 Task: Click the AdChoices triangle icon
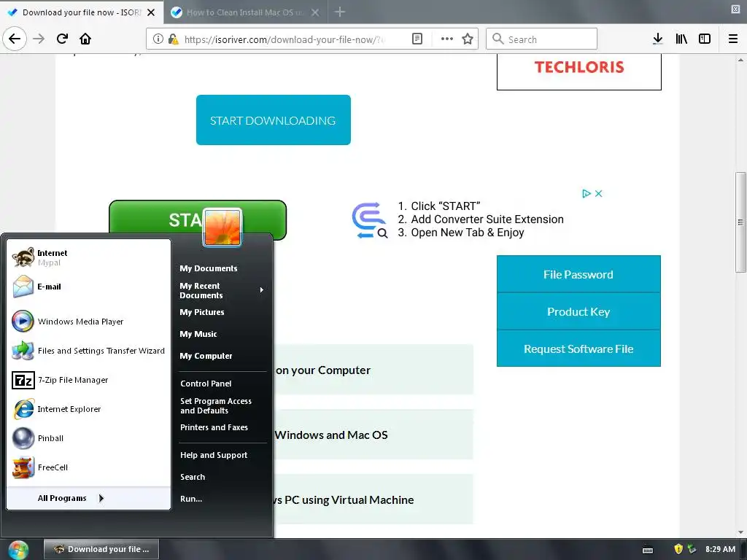(587, 194)
